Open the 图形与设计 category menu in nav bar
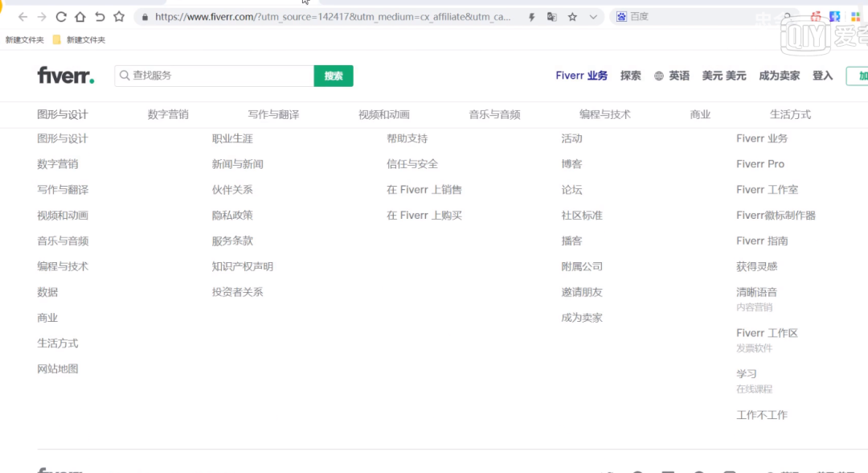Screen dimensions: 868x473 point(63,114)
